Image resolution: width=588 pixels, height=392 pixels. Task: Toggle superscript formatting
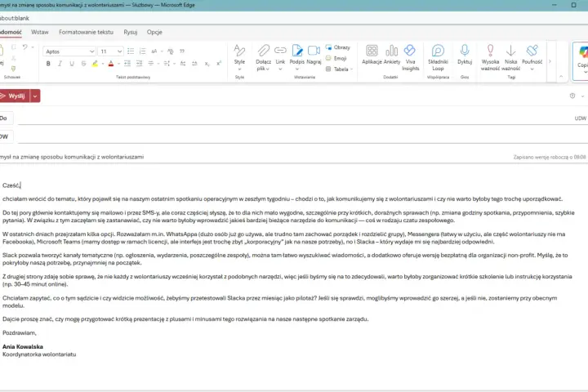point(219,64)
